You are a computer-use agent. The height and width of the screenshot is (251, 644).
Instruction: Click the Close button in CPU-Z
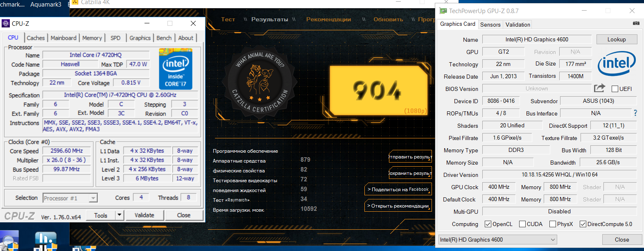pos(184,215)
